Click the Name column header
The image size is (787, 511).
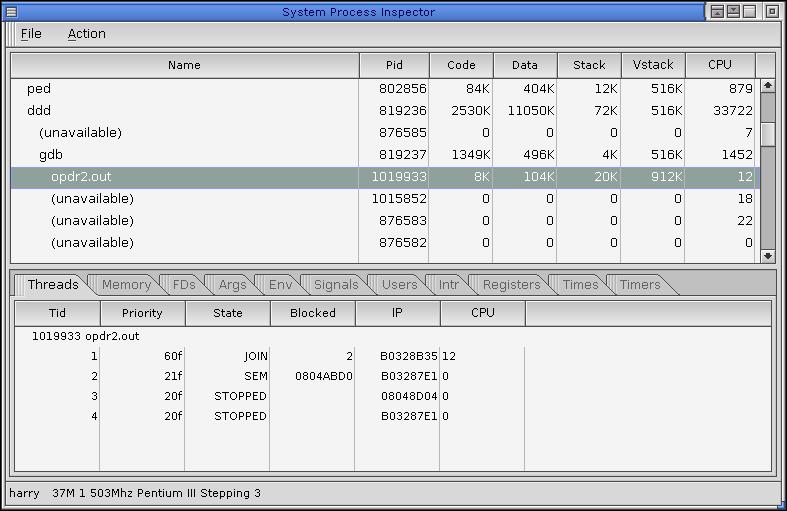pos(184,65)
